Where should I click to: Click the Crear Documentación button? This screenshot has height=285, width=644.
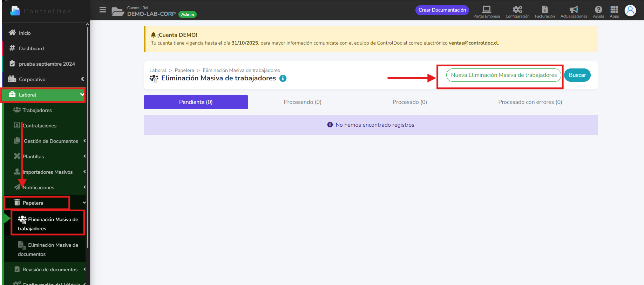click(x=442, y=10)
